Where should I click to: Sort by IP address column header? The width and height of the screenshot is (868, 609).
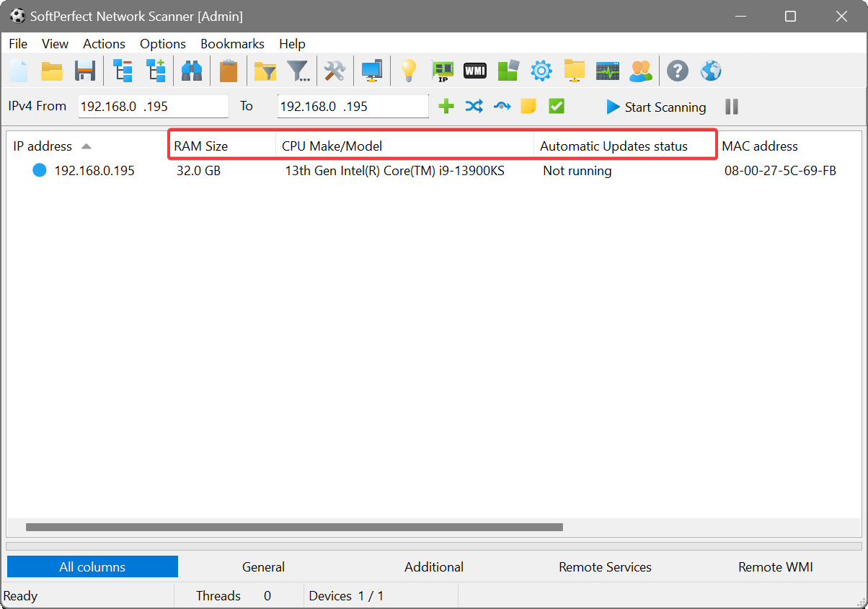(x=87, y=146)
